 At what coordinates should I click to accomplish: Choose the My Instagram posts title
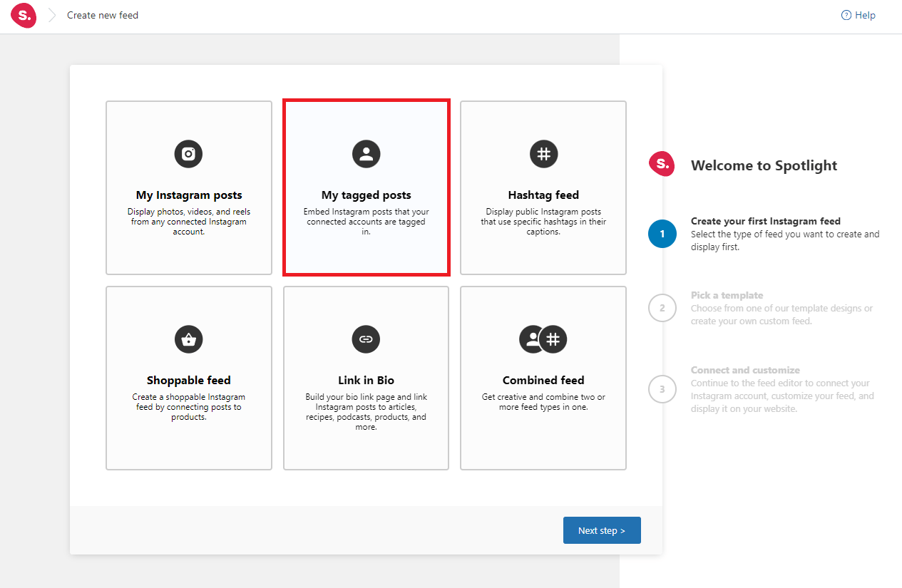pyautogui.click(x=189, y=195)
